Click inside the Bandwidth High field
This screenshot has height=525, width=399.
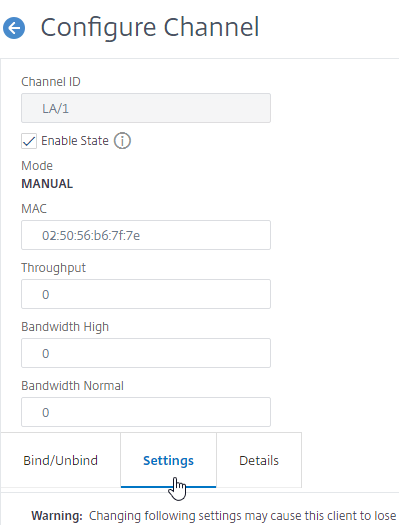[x=146, y=353]
